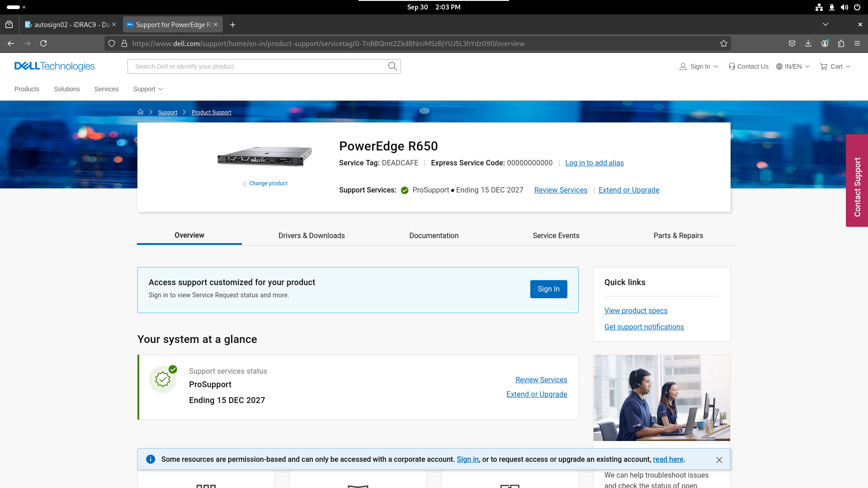The image size is (868, 488).
Task: Expand the IN/EN region selector
Action: point(793,66)
